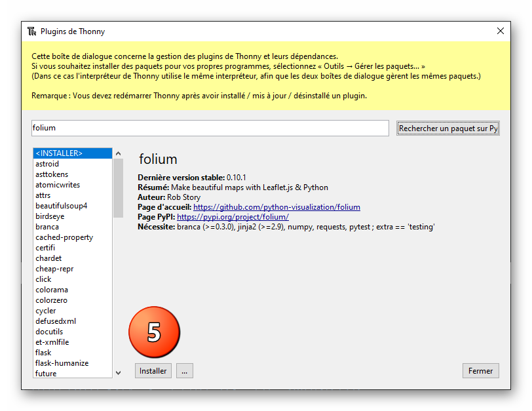Click the Thonny logo icon in title bar
Screen dimensions: 532x411
tap(32, 31)
